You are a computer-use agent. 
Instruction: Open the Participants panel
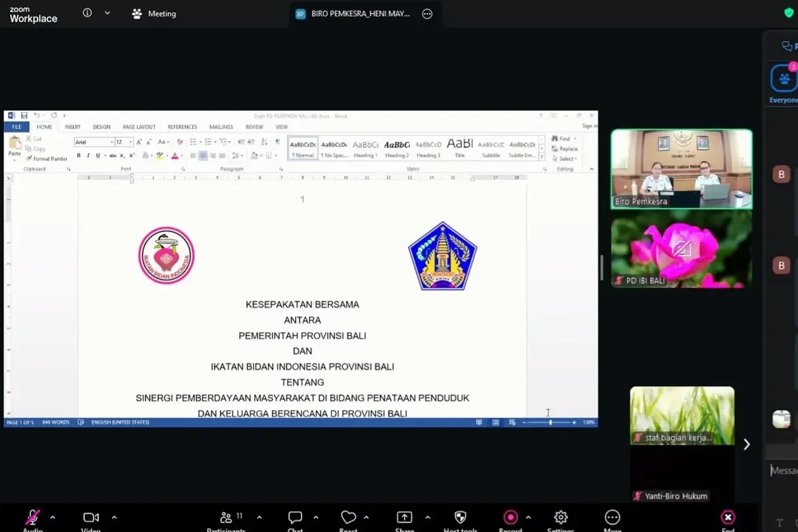(226, 517)
